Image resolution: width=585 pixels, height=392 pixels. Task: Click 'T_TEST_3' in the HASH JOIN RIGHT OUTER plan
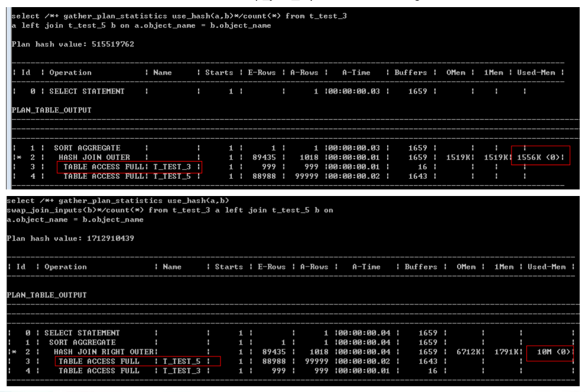coord(182,371)
